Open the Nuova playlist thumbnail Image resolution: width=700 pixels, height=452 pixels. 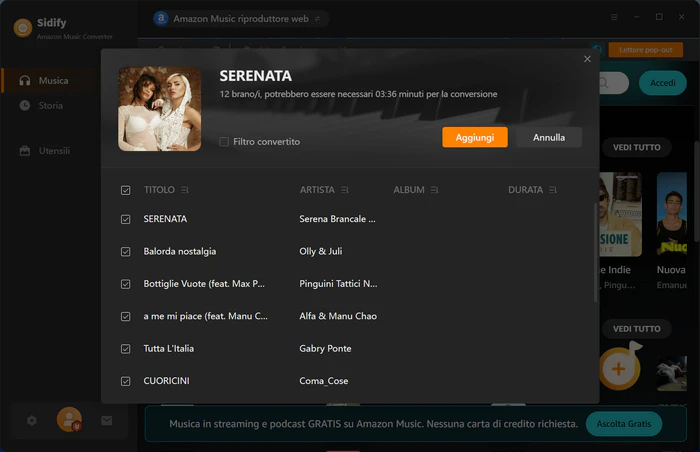pos(672,214)
